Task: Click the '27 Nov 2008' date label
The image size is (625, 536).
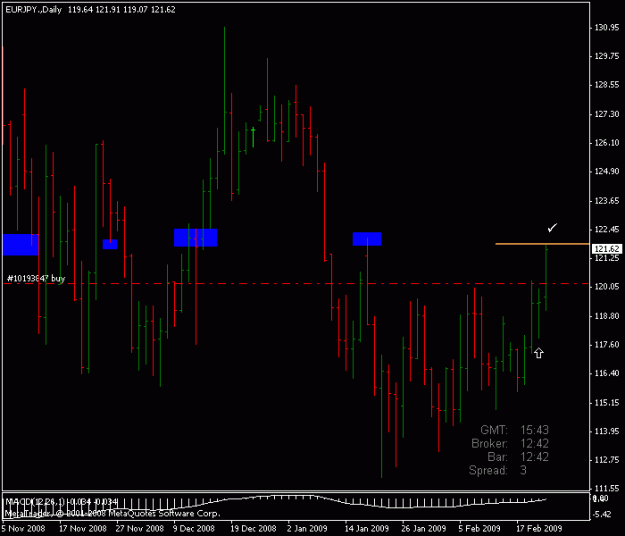Action: click(x=140, y=529)
